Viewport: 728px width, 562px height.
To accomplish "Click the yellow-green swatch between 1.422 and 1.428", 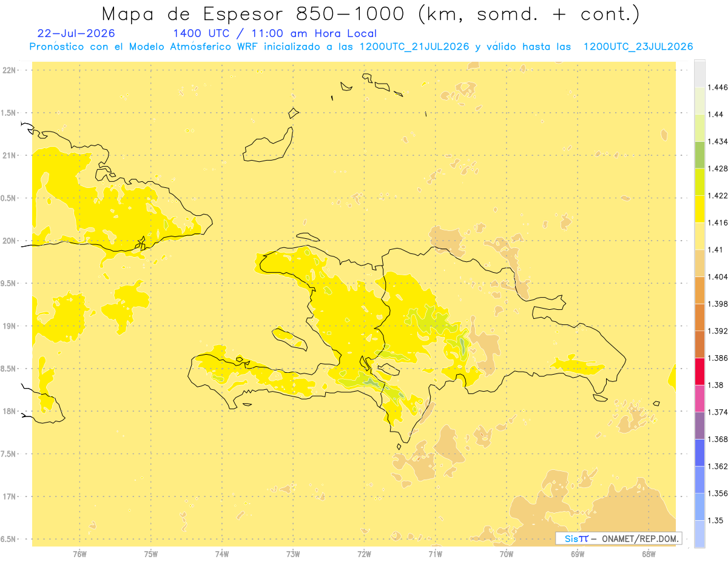I will pos(699,182).
